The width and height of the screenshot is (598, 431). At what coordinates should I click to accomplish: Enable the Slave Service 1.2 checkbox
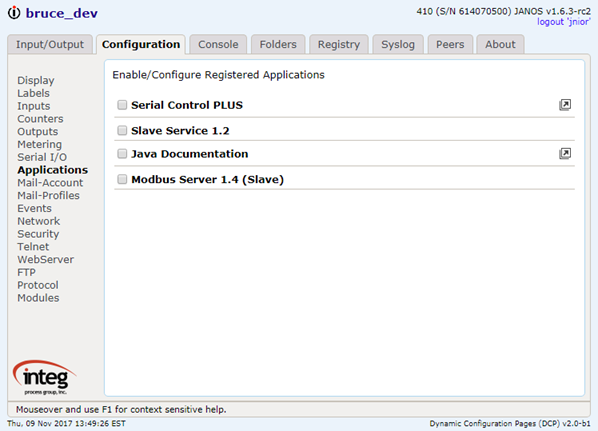(x=122, y=130)
